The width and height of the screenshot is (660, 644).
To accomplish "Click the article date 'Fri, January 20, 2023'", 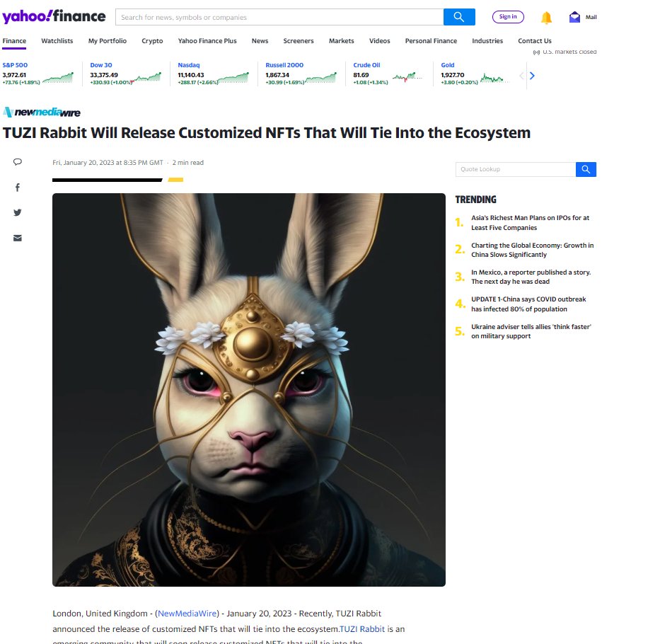I will click(x=83, y=163).
